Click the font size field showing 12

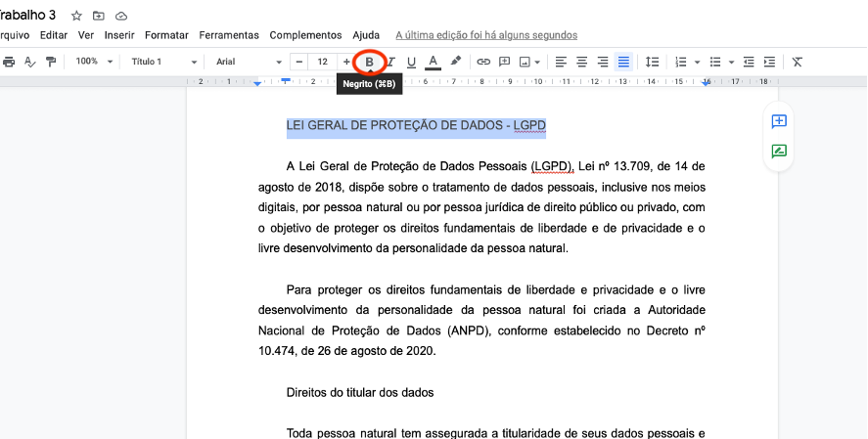click(323, 62)
